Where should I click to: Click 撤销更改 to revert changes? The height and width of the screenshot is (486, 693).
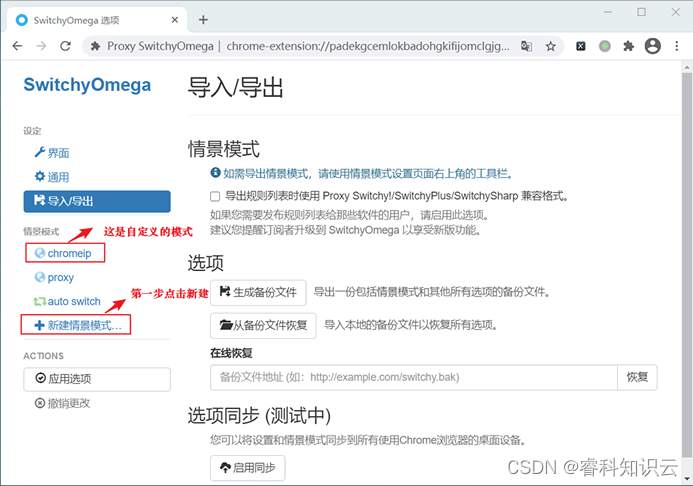tap(63, 403)
